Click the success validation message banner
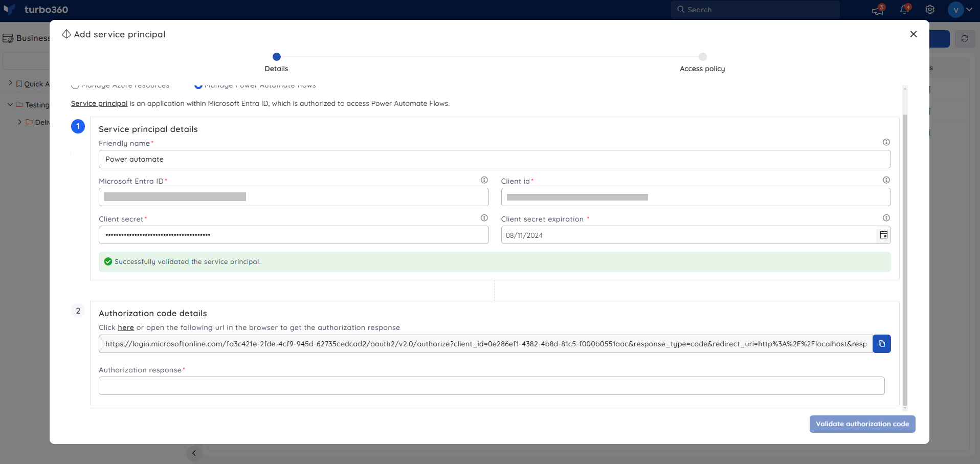The width and height of the screenshot is (980, 464). pyautogui.click(x=495, y=262)
